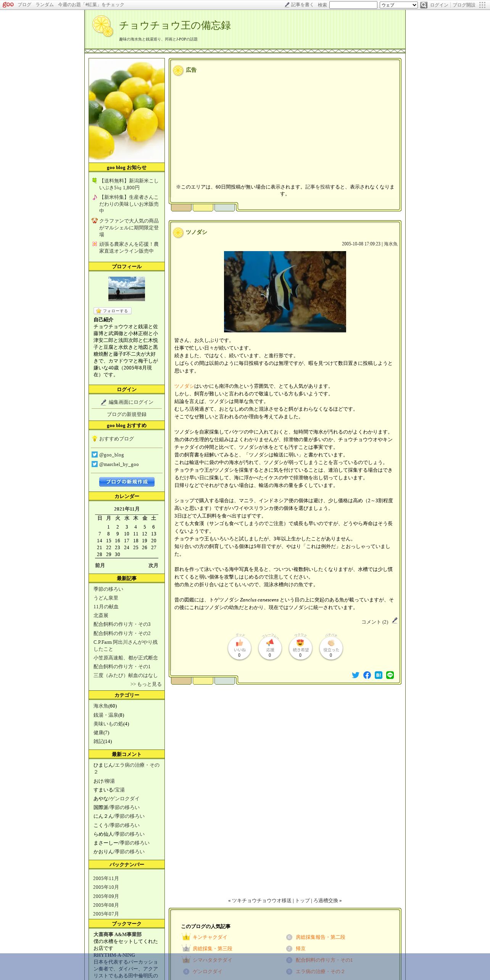
Task: Open ランダム in top menu
Action: pyautogui.click(x=45, y=5)
